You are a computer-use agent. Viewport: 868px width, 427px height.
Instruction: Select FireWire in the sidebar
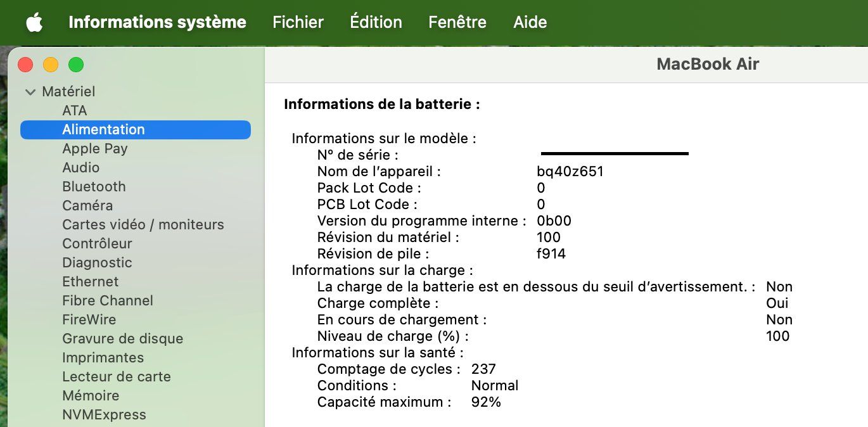89,320
